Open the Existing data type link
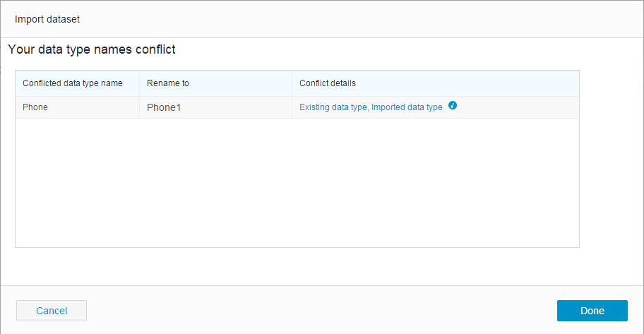Screen dimensions: 644x334 333,107
